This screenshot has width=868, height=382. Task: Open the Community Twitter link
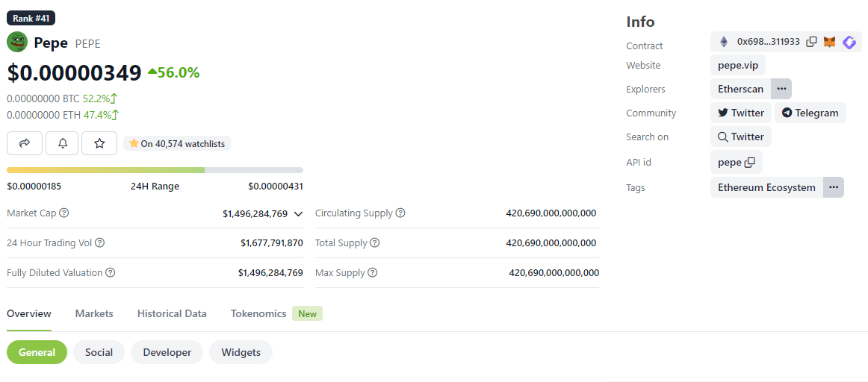tap(741, 113)
